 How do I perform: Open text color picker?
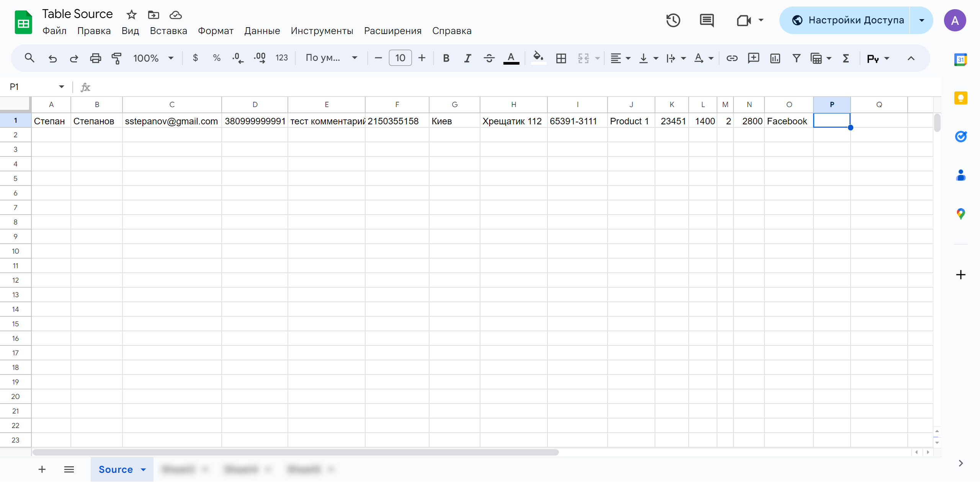(511, 58)
